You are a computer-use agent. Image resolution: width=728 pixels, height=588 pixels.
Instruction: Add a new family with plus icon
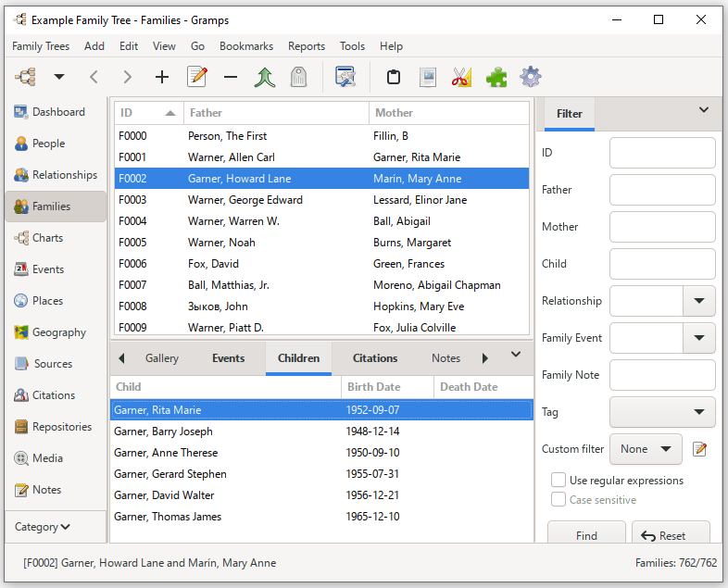coord(161,77)
